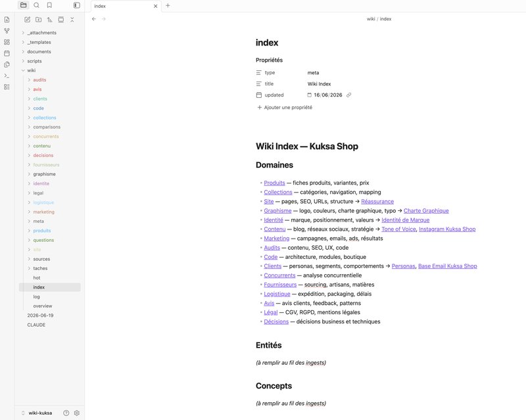The image size is (526, 420).
Task: Follow the Décisions link
Action: (276, 321)
